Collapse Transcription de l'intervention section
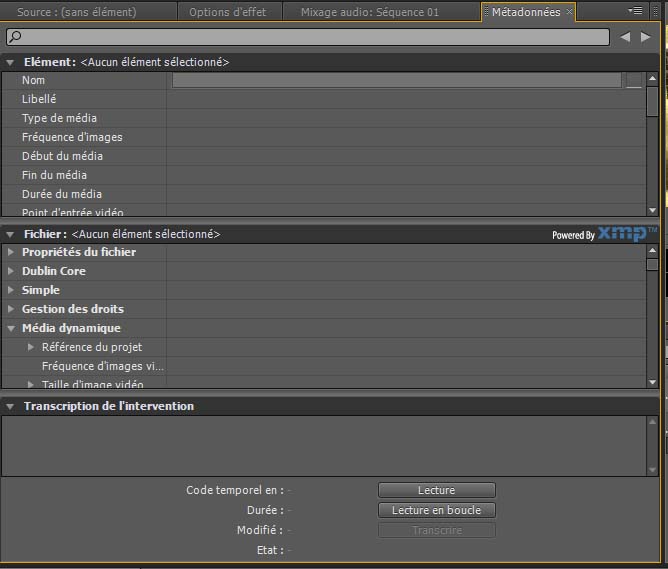The image size is (668, 569). [x=10, y=407]
